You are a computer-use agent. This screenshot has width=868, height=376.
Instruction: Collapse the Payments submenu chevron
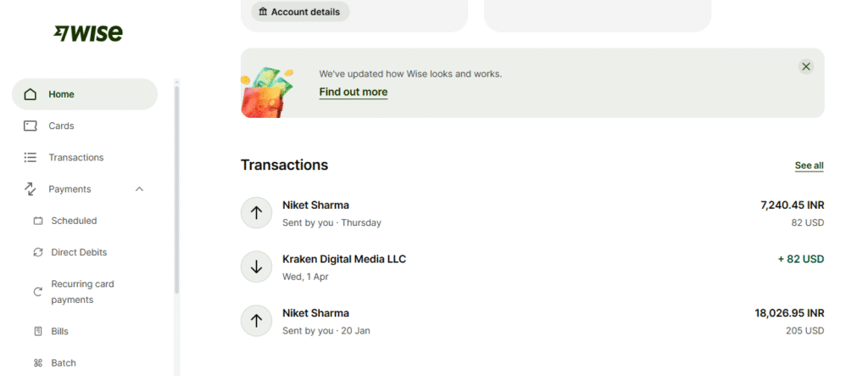click(x=140, y=188)
